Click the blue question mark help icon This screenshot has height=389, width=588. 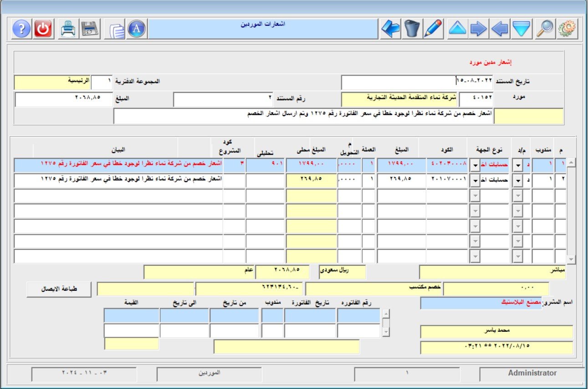21,29
